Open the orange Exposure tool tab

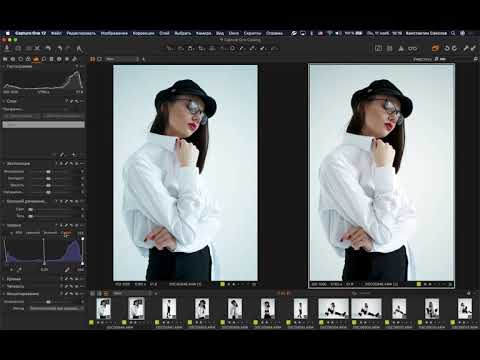(36, 59)
